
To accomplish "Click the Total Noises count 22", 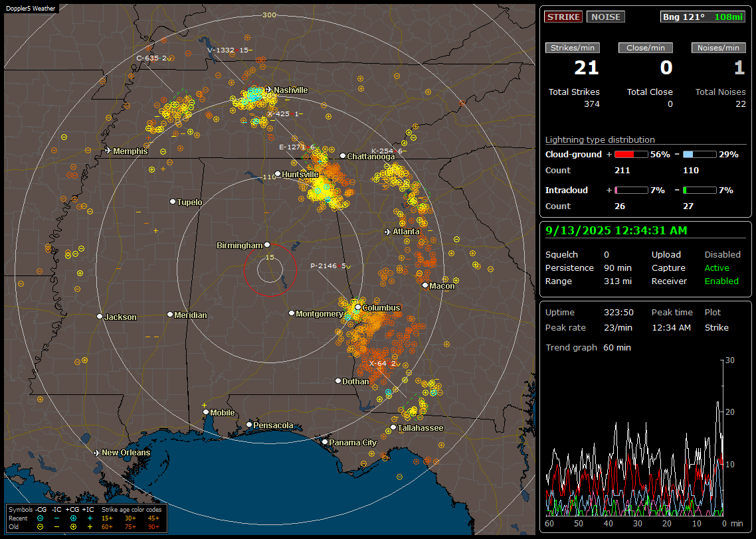I will point(741,104).
